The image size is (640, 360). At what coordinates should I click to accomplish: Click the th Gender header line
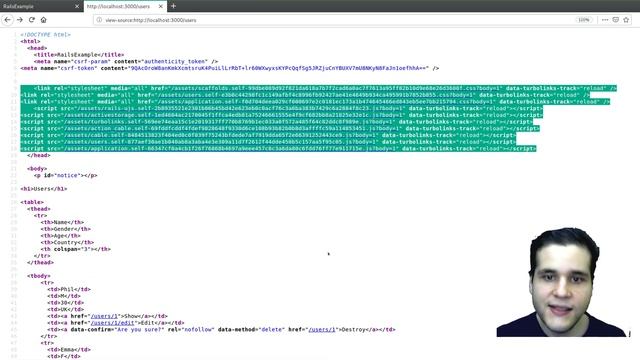[65, 229]
